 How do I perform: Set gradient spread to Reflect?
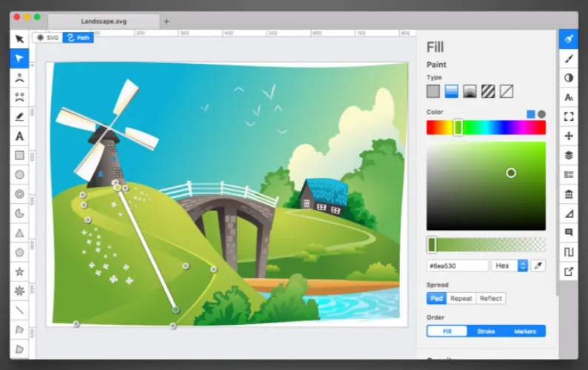(490, 298)
